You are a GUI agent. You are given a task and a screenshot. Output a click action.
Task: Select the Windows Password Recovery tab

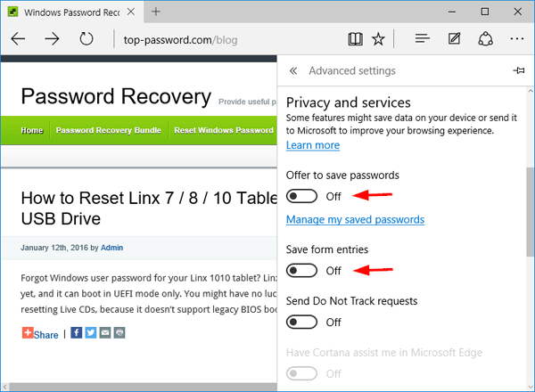click(71, 12)
